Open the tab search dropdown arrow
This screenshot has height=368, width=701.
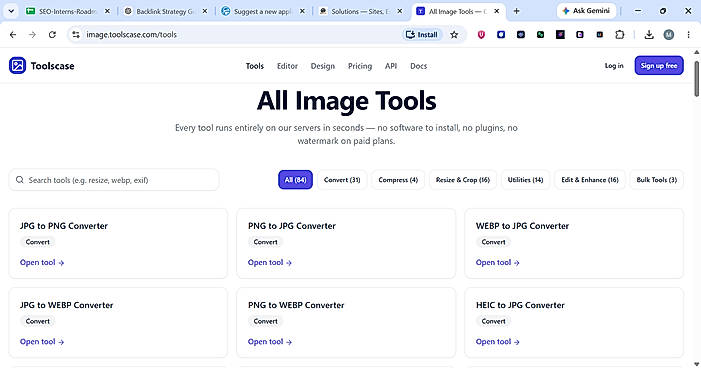pos(11,11)
